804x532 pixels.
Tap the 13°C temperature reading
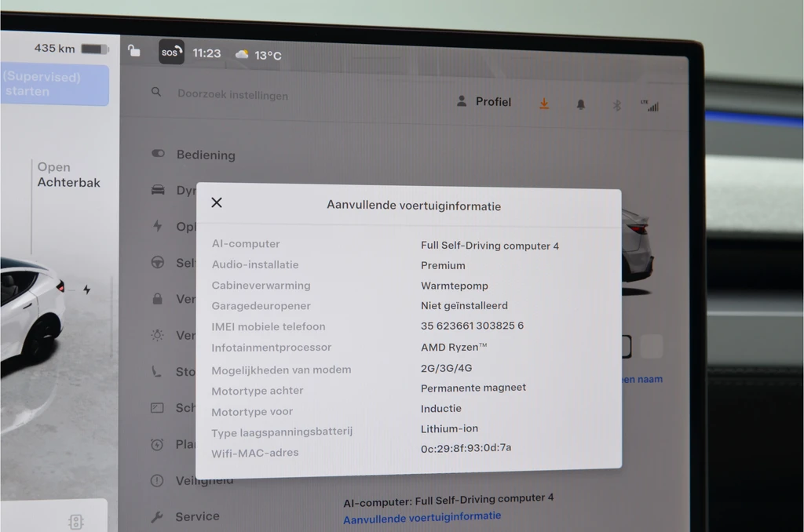click(x=269, y=56)
